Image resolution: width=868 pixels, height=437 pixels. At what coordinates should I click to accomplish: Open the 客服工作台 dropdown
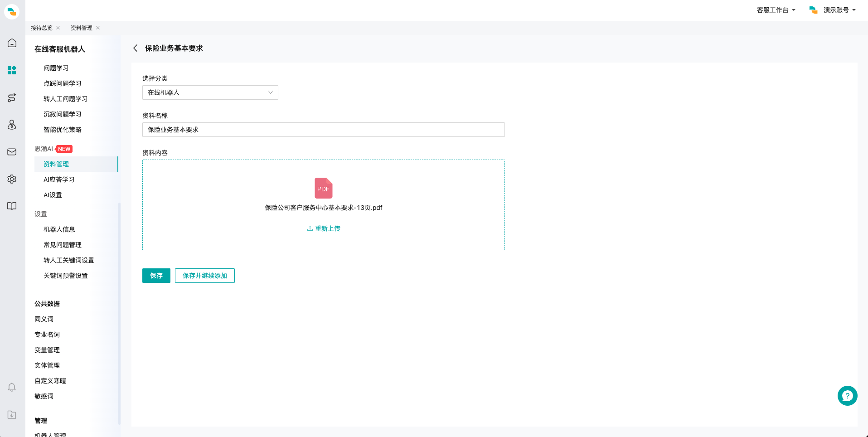(776, 10)
